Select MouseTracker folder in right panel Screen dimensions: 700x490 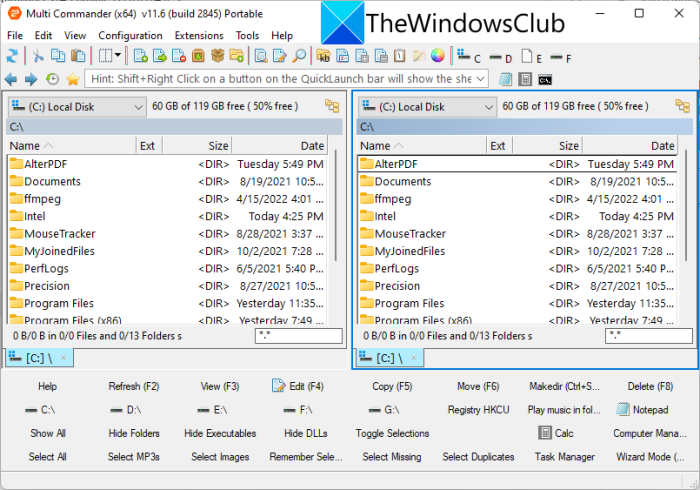(517, 234)
